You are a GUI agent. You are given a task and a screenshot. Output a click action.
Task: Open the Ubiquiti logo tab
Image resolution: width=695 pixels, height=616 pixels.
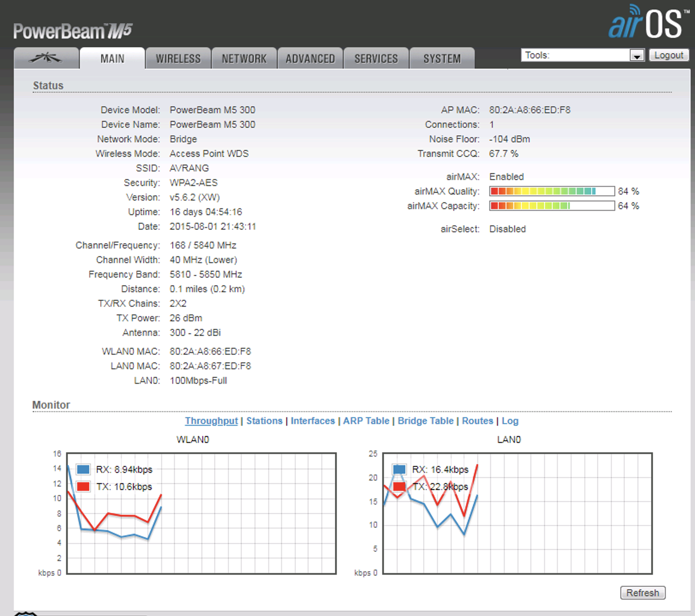click(x=46, y=58)
